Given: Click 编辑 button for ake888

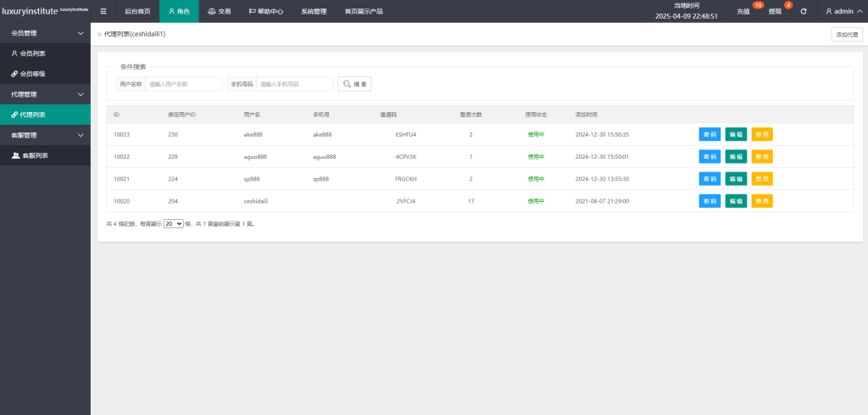Looking at the screenshot, I should point(736,134).
